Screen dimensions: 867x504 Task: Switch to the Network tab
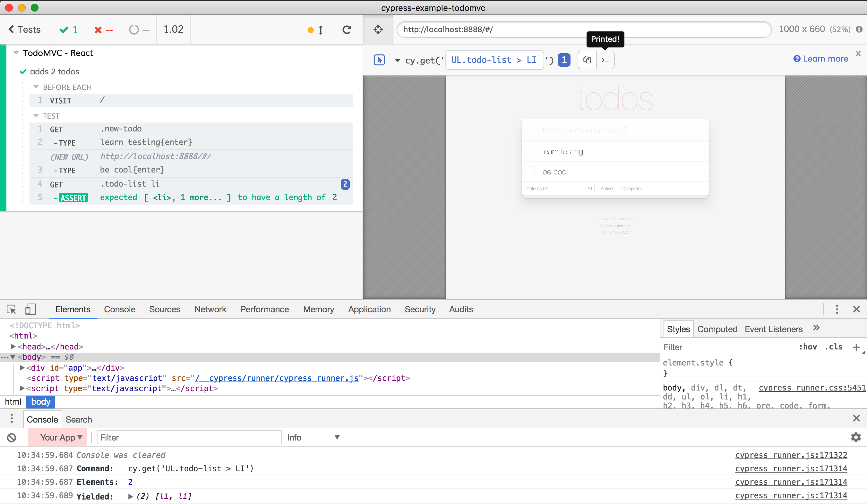click(210, 309)
